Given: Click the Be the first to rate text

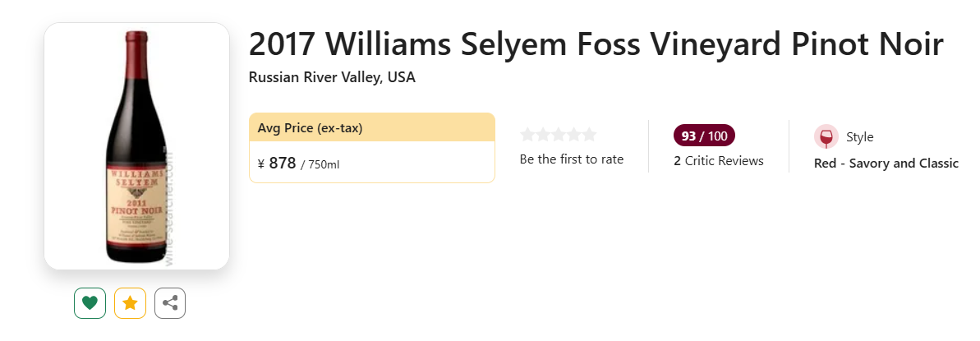Looking at the screenshot, I should 572,159.
